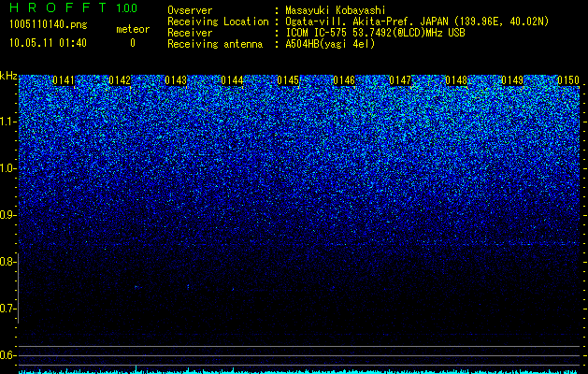Click the 0142 time marker
This screenshot has height=374, width=588.
tap(120, 80)
